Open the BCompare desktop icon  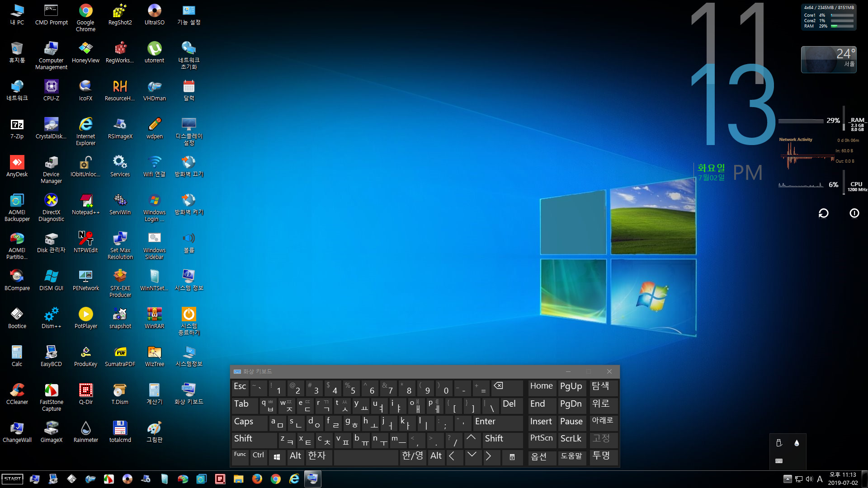tap(17, 280)
